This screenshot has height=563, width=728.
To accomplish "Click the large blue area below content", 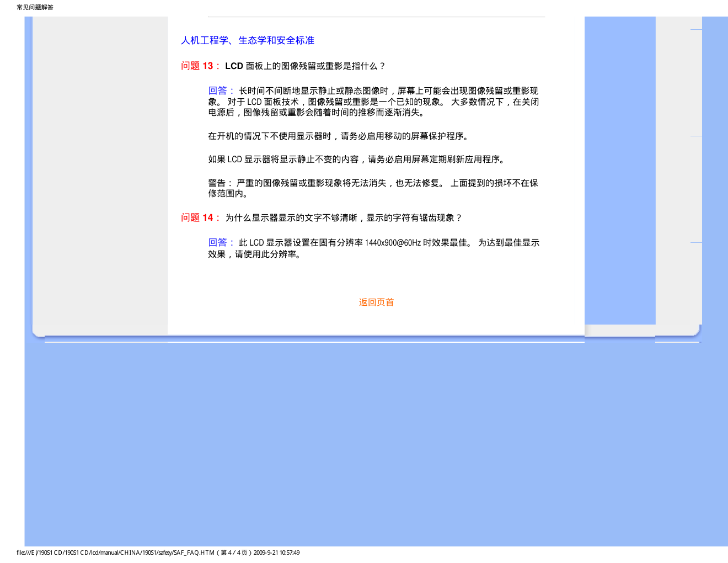I will click(x=375, y=442).
